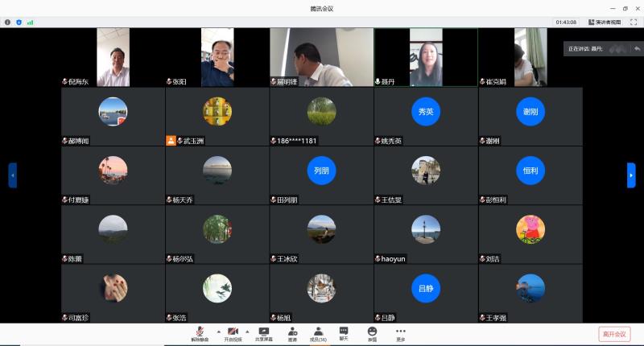Go to next page of participants

pyautogui.click(x=631, y=175)
